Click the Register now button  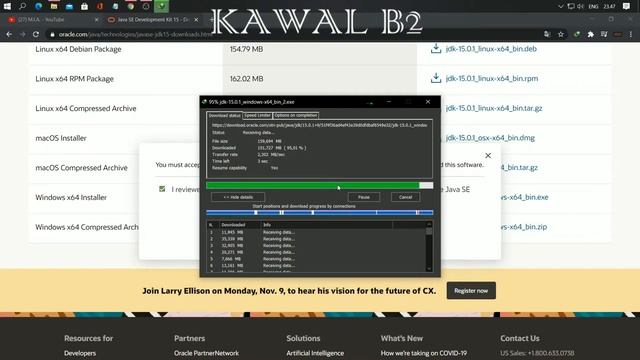point(471,291)
